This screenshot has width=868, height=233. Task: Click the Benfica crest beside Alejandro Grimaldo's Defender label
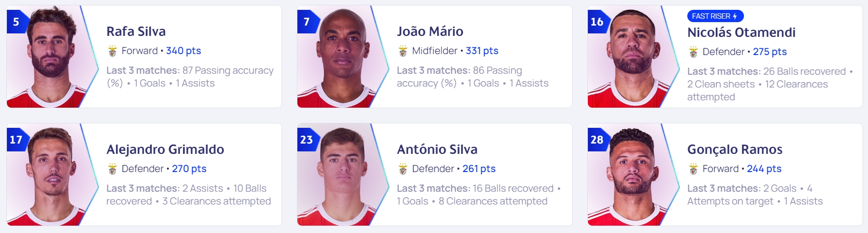[112, 169]
